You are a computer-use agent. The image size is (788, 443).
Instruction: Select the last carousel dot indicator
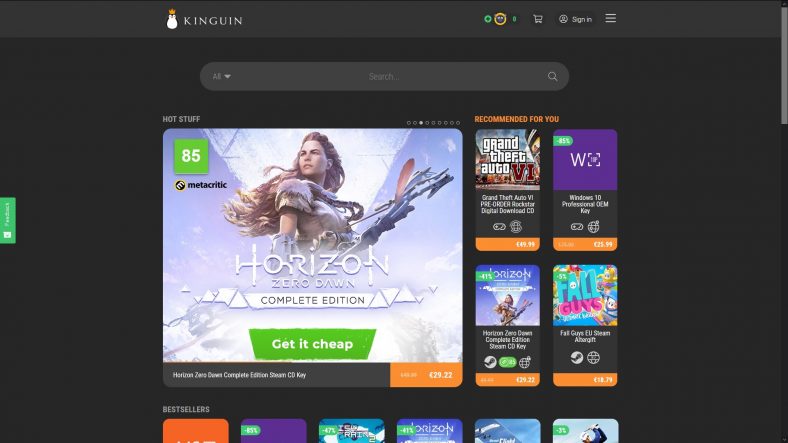(x=458, y=123)
